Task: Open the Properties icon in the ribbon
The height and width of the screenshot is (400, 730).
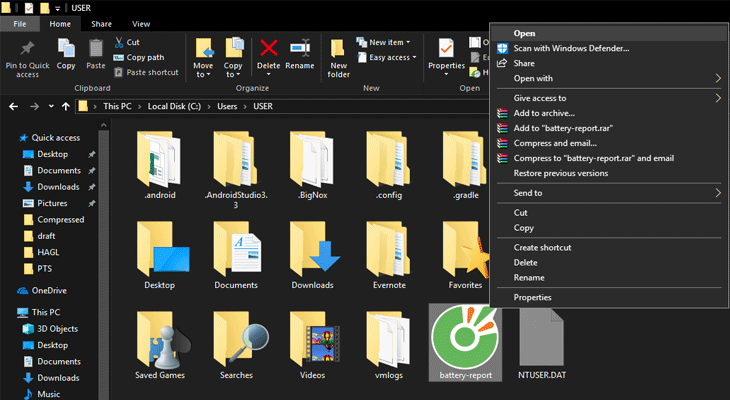Action: (x=446, y=54)
